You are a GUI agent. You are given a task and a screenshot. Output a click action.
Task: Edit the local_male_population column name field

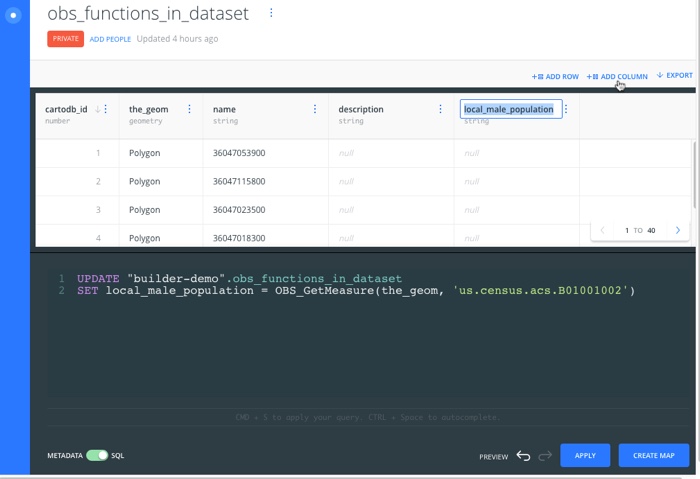[x=511, y=109]
